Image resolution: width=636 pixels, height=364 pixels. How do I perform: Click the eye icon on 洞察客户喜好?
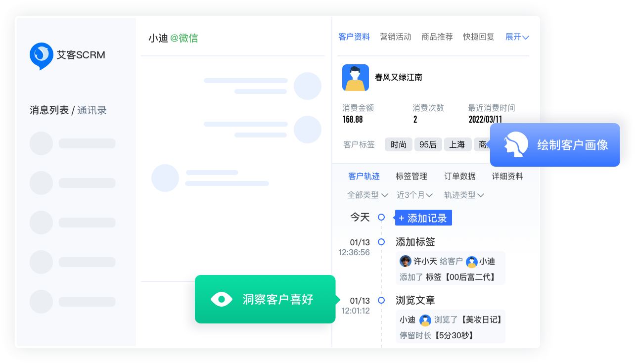click(x=221, y=299)
